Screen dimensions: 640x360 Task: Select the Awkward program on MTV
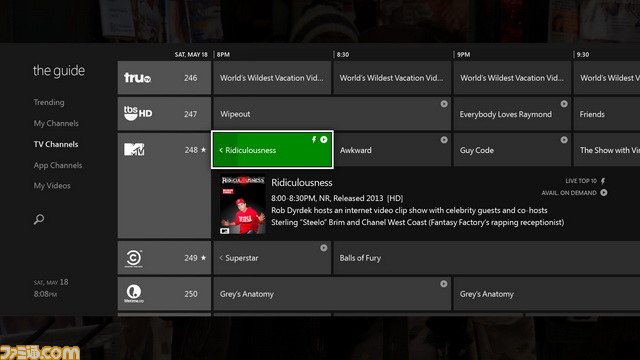pos(392,150)
